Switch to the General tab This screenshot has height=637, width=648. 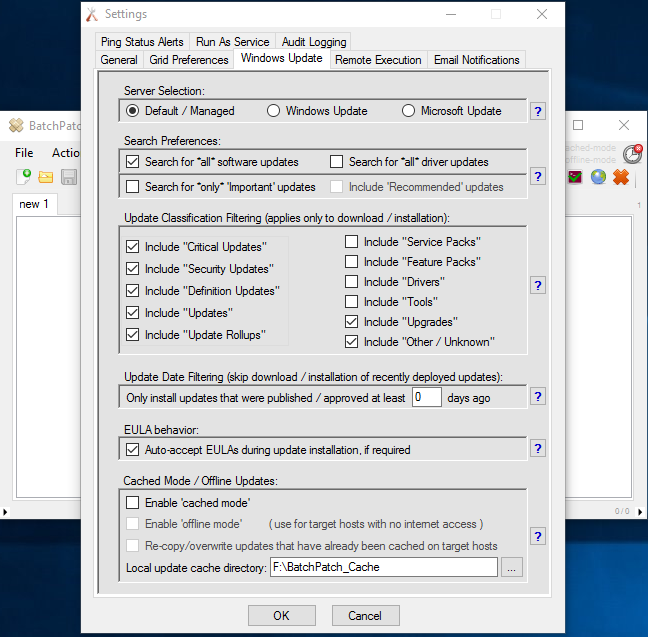119,60
